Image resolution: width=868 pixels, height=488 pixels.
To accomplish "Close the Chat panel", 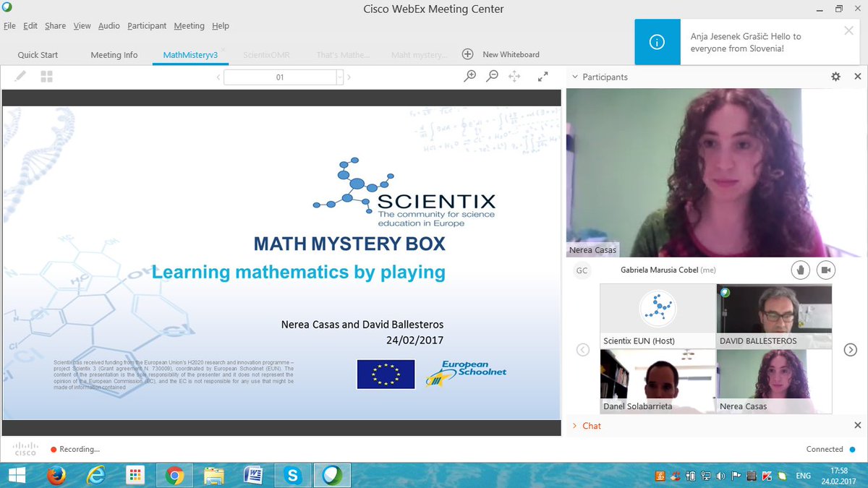I will point(857,425).
